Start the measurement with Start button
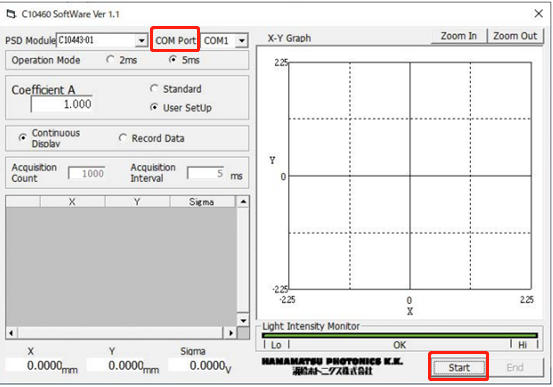Screen dimensions: 553x387 pyautogui.click(x=459, y=368)
